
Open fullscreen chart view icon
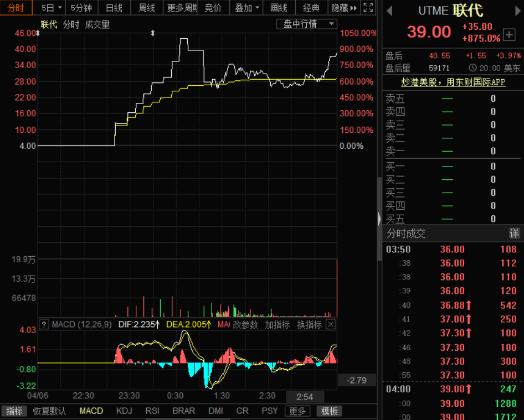(368, 7)
